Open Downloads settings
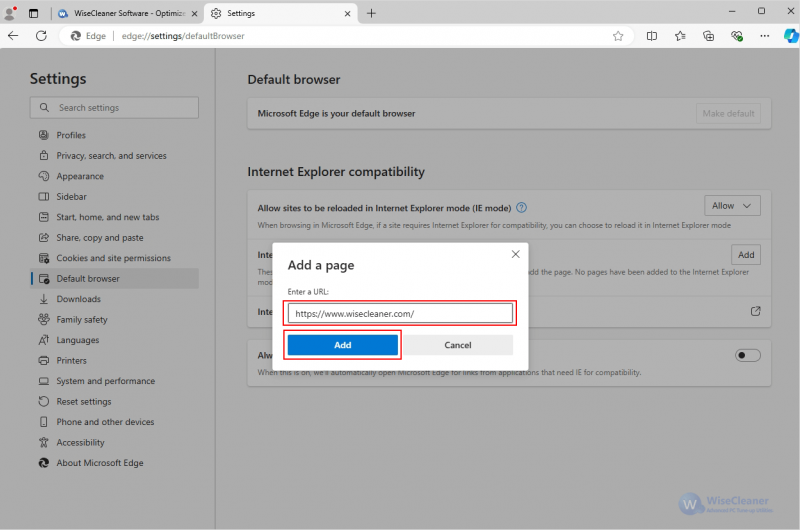This screenshot has width=800, height=530. 114,299
